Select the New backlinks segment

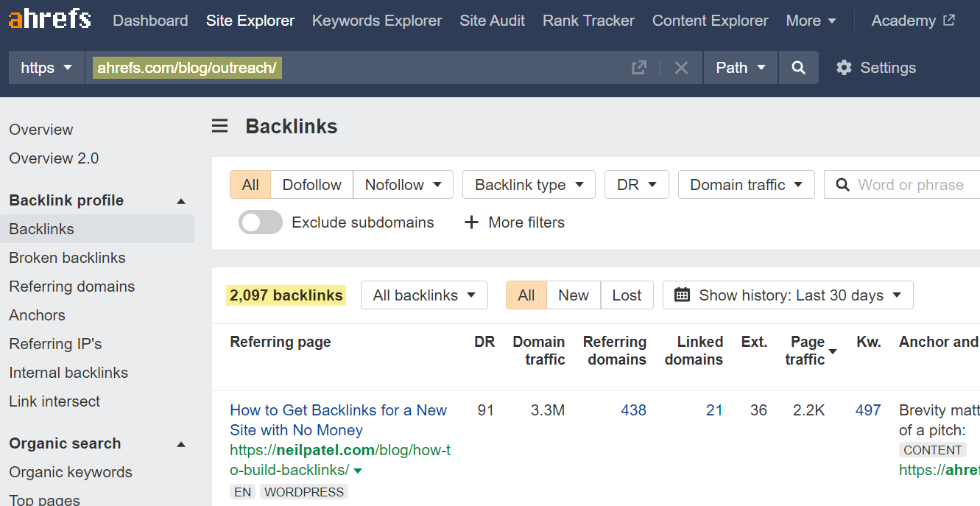click(x=573, y=295)
